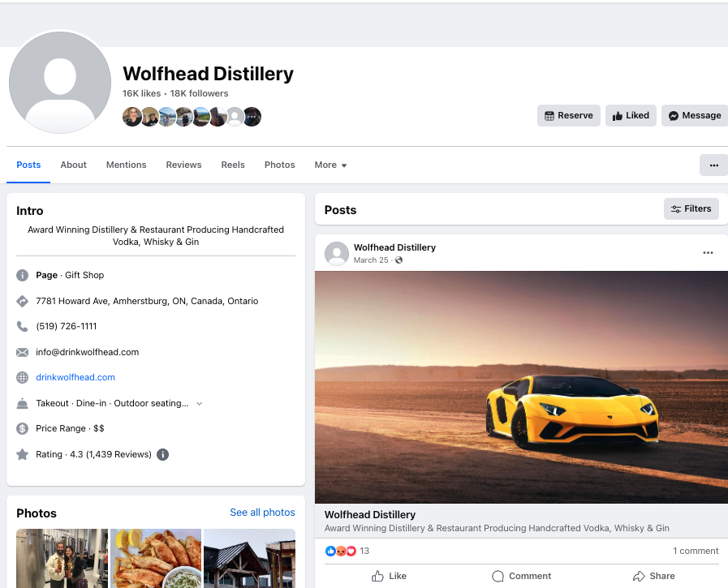728x588 pixels.
Task: Open Wolfhead Distillery post author name
Action: 394,247
